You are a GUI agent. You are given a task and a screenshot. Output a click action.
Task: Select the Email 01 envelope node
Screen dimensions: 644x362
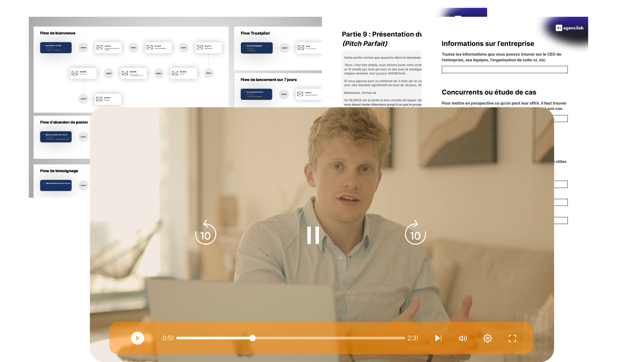[108, 48]
